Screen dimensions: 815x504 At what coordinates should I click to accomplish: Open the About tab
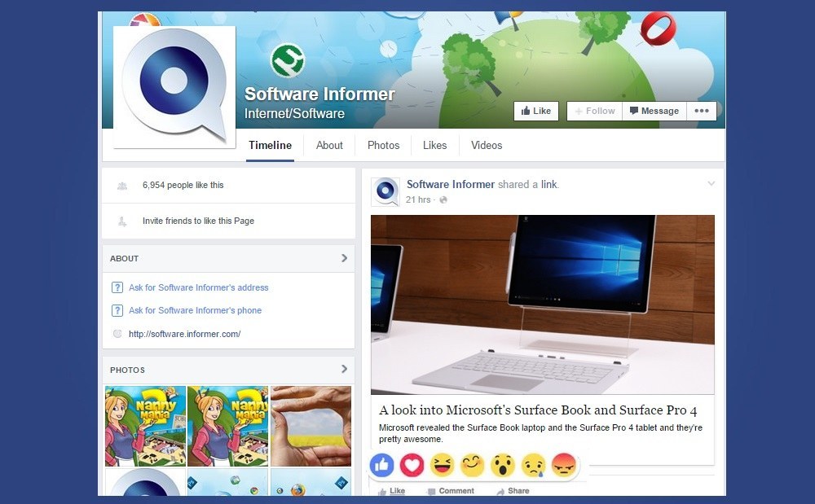point(329,145)
